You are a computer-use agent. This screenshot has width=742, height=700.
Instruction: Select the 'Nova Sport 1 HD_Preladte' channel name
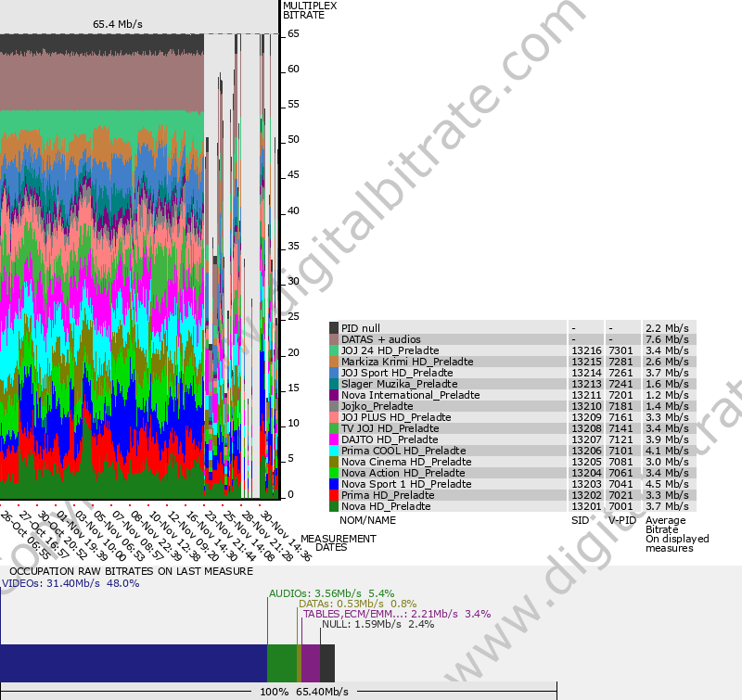tap(406, 484)
